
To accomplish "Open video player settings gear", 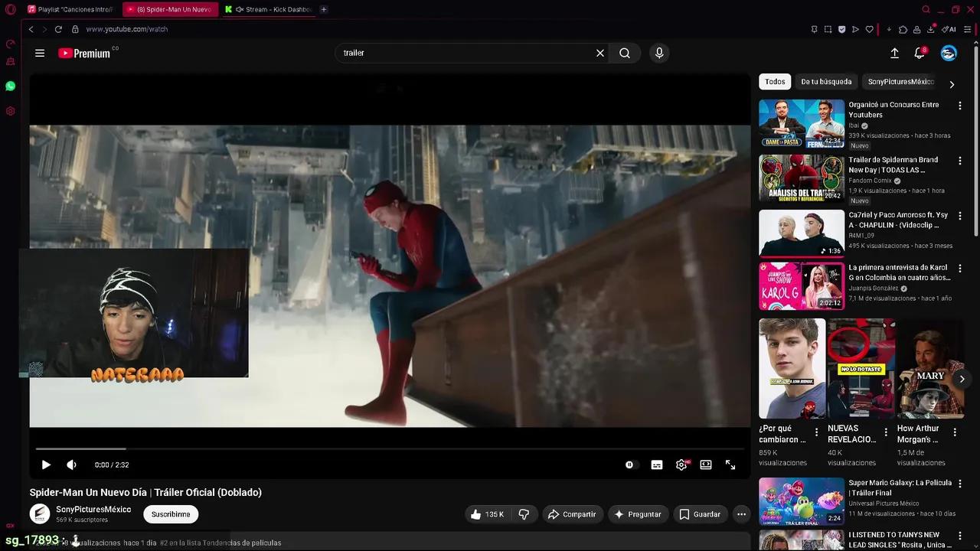I will coord(681,465).
